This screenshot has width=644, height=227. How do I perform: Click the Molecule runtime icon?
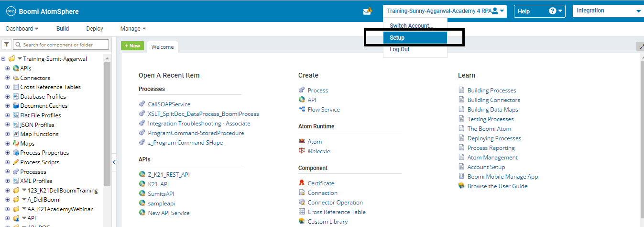302,151
